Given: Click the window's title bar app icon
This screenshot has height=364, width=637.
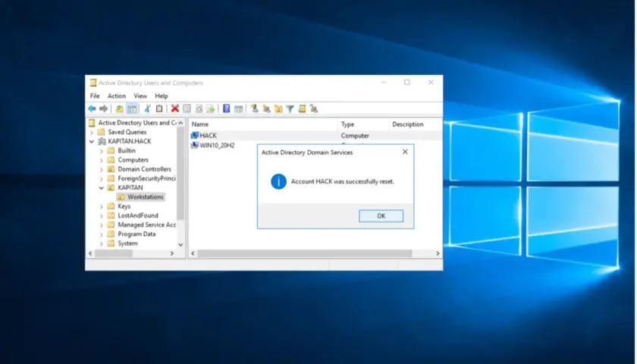Looking at the screenshot, I should tap(93, 83).
